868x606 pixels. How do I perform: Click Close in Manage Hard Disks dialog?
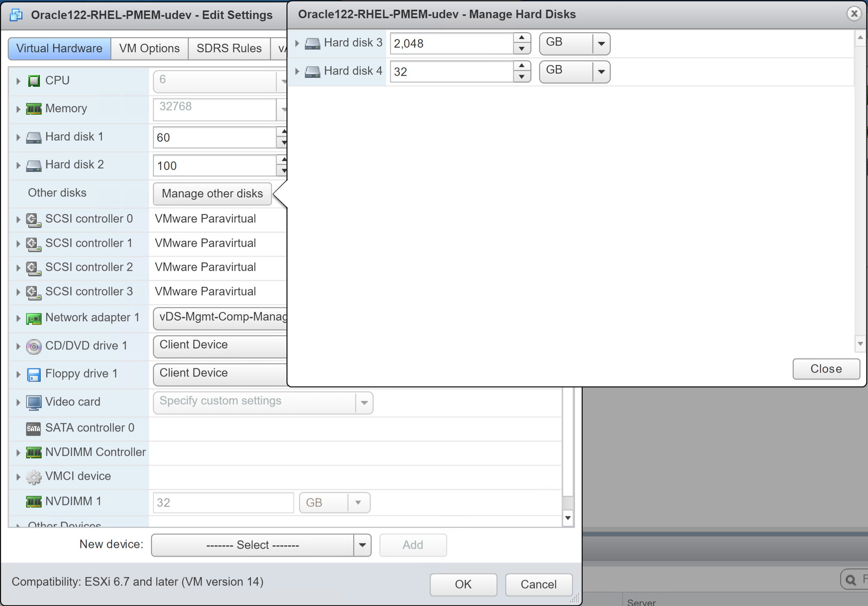pyautogui.click(x=826, y=368)
